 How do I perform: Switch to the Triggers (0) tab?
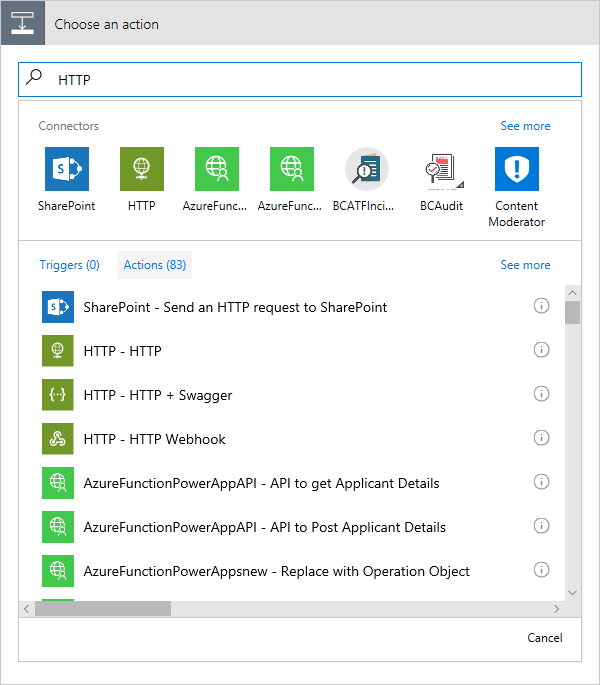click(69, 265)
